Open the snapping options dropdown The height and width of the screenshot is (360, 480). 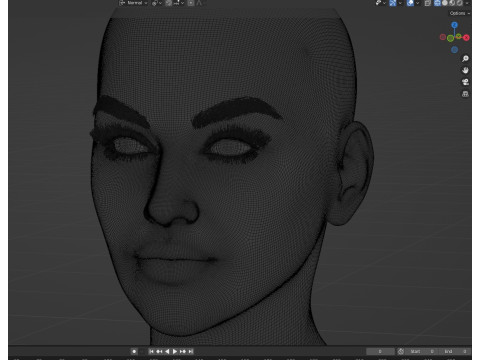point(179,3)
